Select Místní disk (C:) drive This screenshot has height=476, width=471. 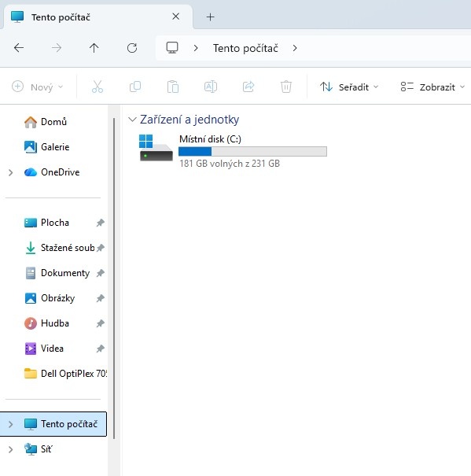(x=234, y=151)
